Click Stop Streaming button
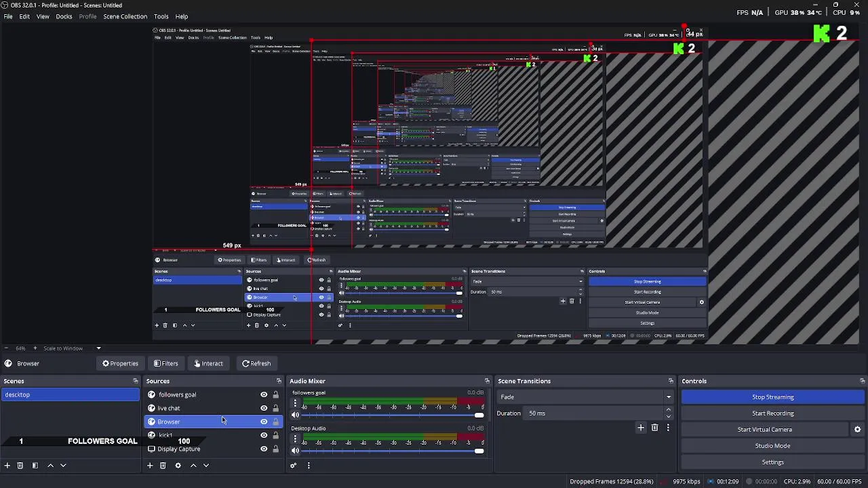This screenshot has width=868, height=488. [772, 397]
